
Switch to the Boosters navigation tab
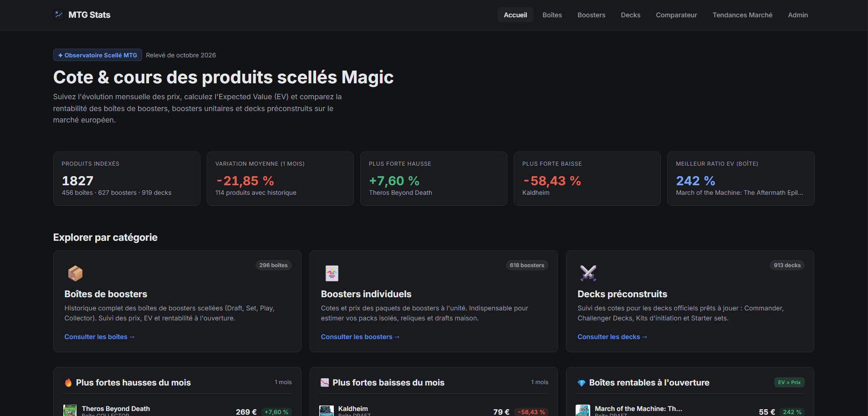coord(591,15)
